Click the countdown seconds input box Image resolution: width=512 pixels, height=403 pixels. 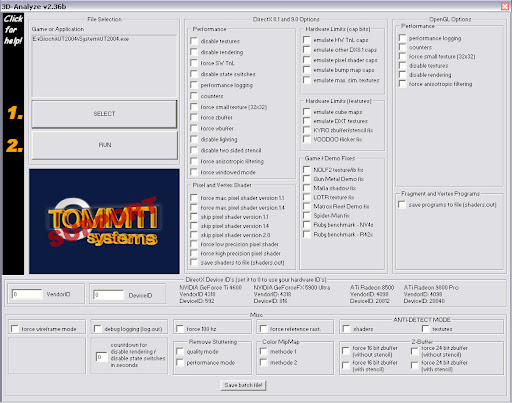pos(101,357)
